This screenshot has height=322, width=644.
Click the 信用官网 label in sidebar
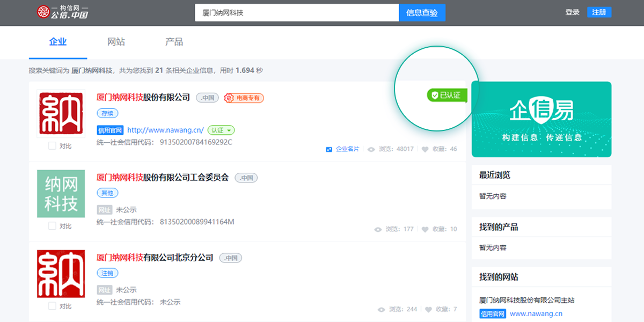click(x=493, y=313)
